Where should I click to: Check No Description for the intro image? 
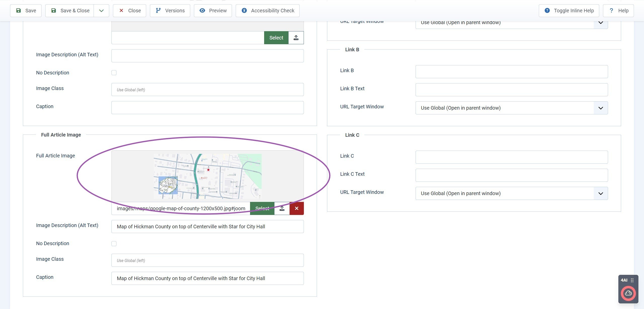pyautogui.click(x=114, y=73)
